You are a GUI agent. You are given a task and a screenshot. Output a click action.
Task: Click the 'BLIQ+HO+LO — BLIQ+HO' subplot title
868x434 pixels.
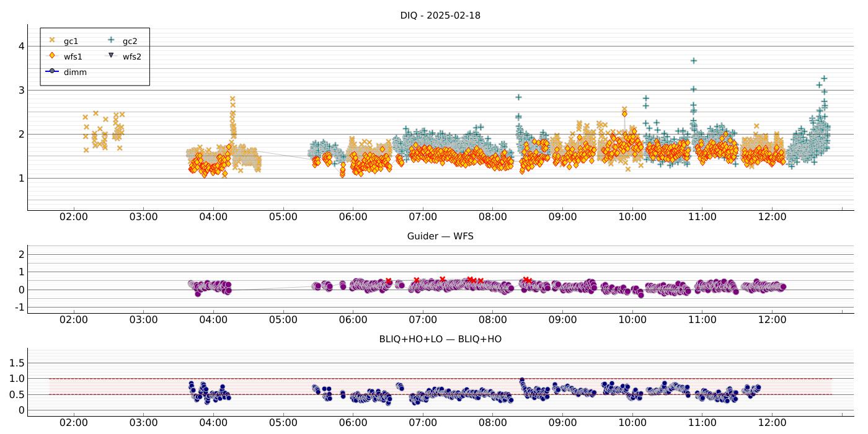click(x=440, y=339)
